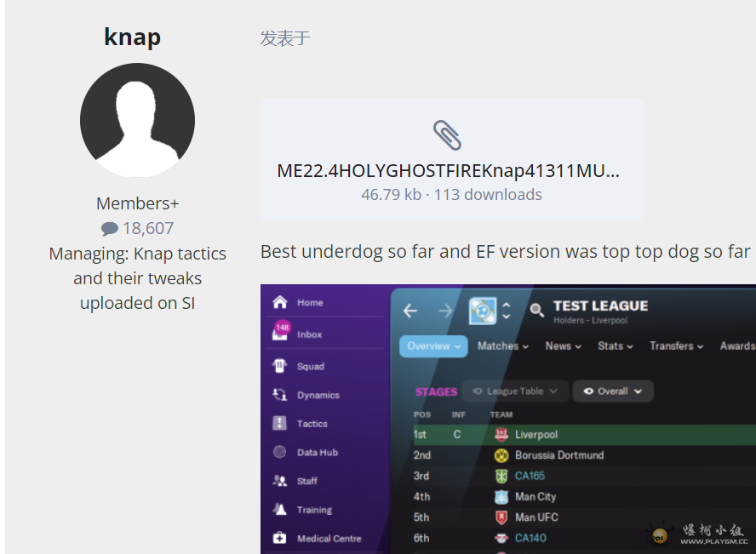Screen dimensions: 756x554
Task: Open the Data Hub circle icon
Action: pos(279,452)
